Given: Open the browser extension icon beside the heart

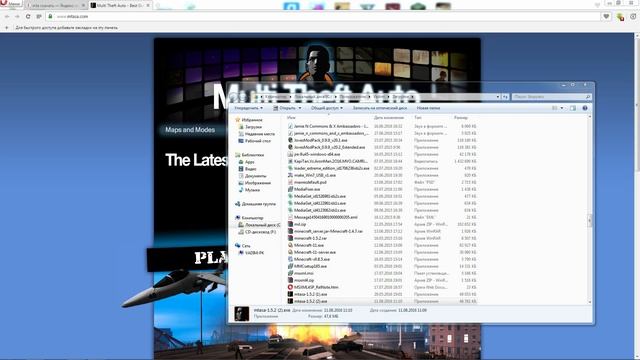Looking at the screenshot, I should click(x=620, y=17).
